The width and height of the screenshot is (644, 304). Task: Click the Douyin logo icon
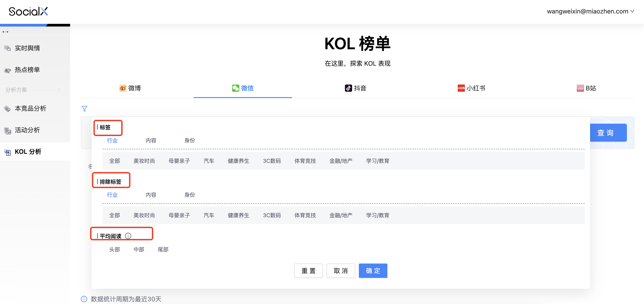pos(348,88)
